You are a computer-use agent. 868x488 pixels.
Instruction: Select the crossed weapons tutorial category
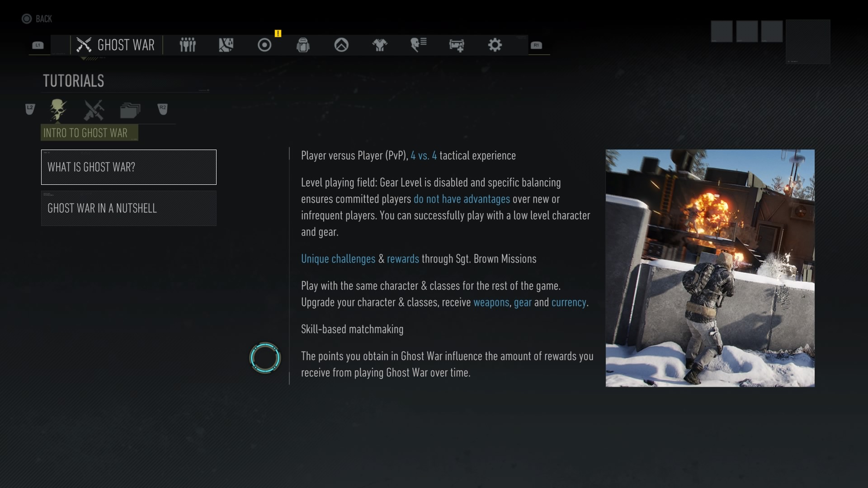coord(94,110)
